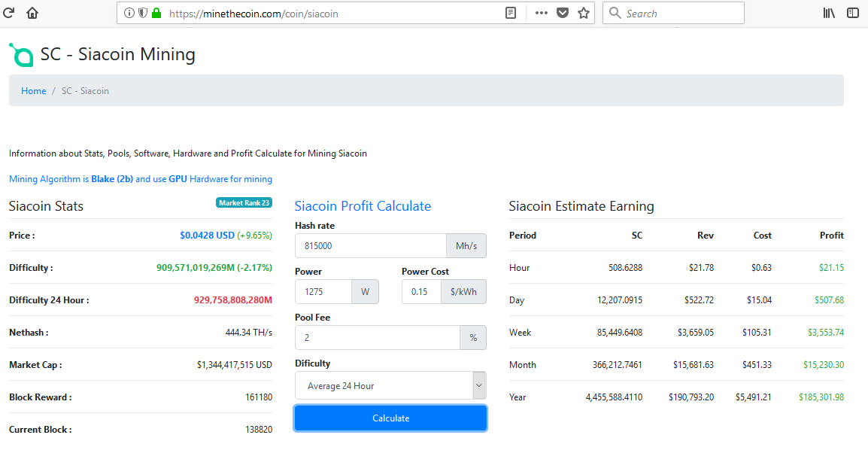Focus the browser Search box
This screenshot has width=868, height=450.
coord(673,13)
